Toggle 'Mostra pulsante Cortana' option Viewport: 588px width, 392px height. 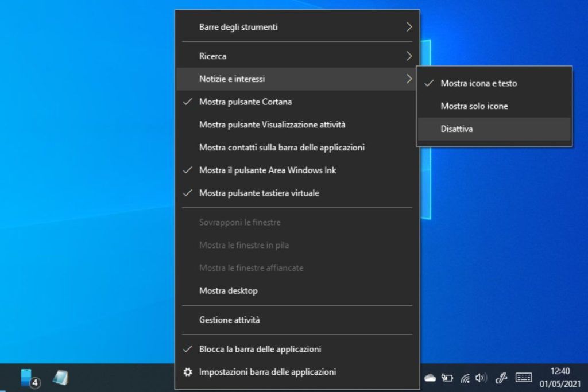[245, 102]
